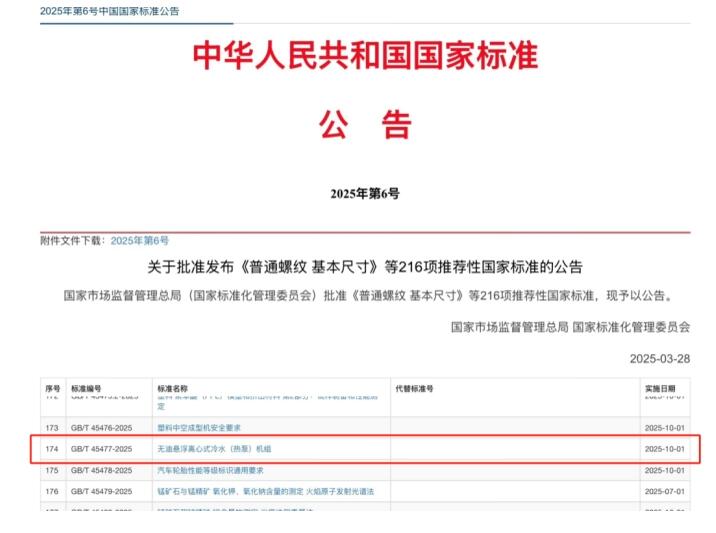Screen dimensions: 716x533
Task: Select cell GB/T 45479-2025
Action: click(101, 491)
